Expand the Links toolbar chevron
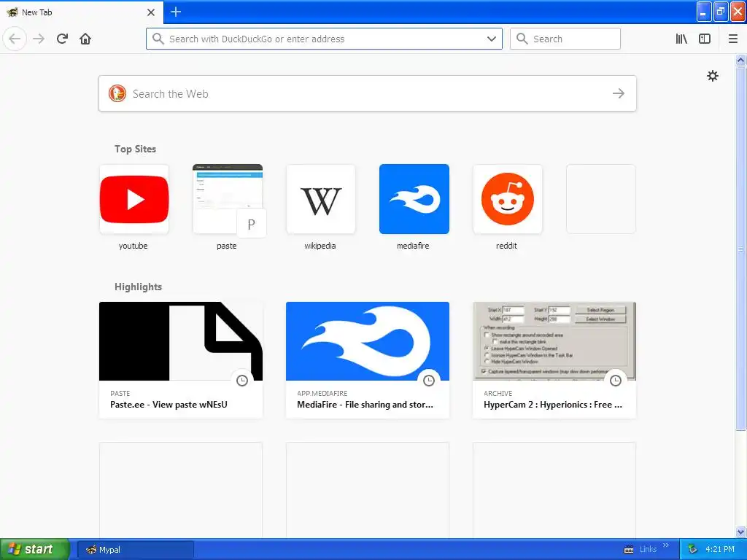This screenshot has height=560, width=747. 666,545
